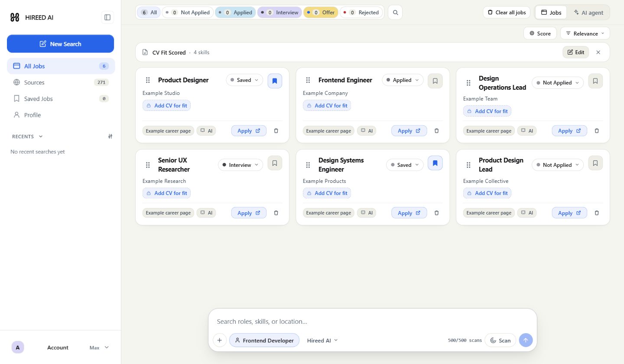Viewport: 624px width, 364px height.
Task: Open Product Designer status dropdown
Action: tap(244, 80)
